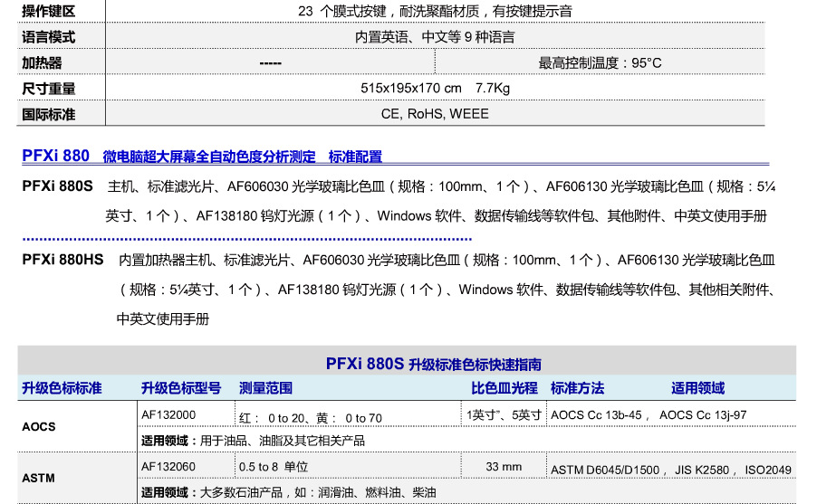Viewport: 836px width, 504px height.
Task: Click the heading PFXi 880 微电脑超大屏幕全自动色度分析测定 标准配置
Action: coord(202,157)
